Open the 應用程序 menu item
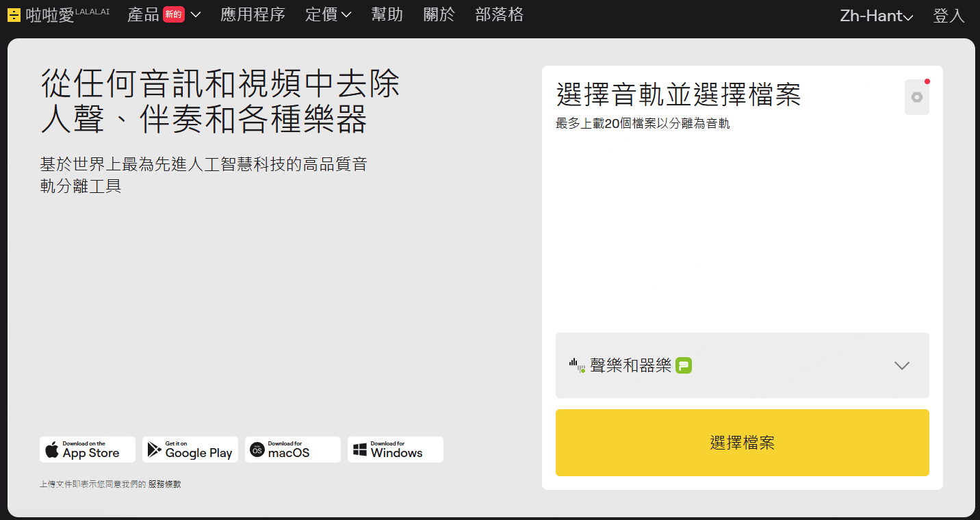980x520 pixels. click(253, 15)
